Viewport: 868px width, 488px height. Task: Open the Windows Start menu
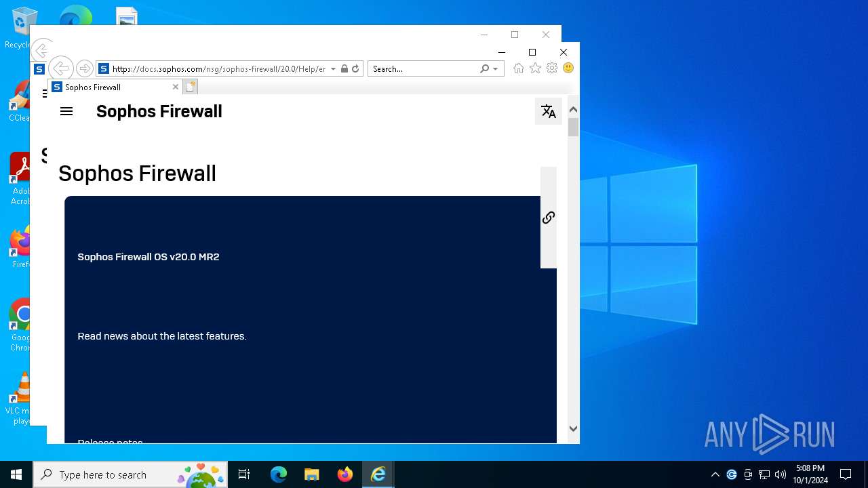coord(16,474)
